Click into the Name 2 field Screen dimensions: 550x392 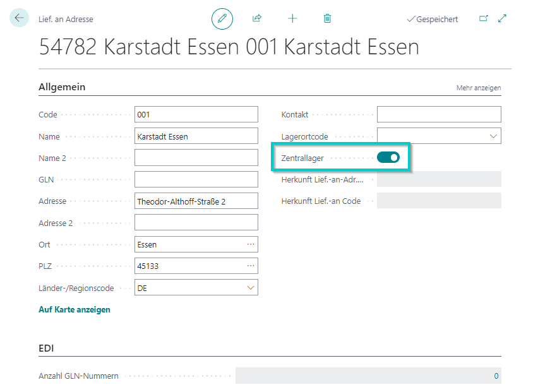(196, 158)
